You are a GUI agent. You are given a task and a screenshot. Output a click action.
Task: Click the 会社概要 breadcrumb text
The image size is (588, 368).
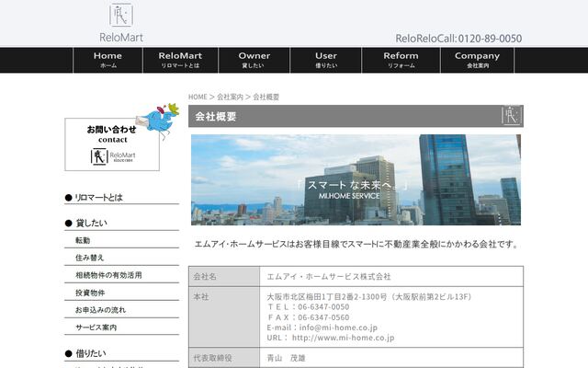(266, 97)
